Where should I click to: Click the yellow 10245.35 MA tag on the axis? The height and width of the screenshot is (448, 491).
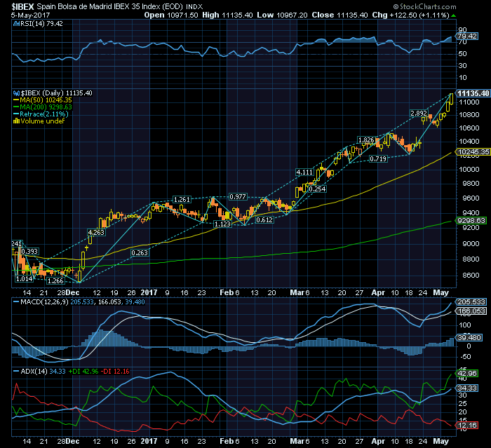pyautogui.click(x=473, y=152)
